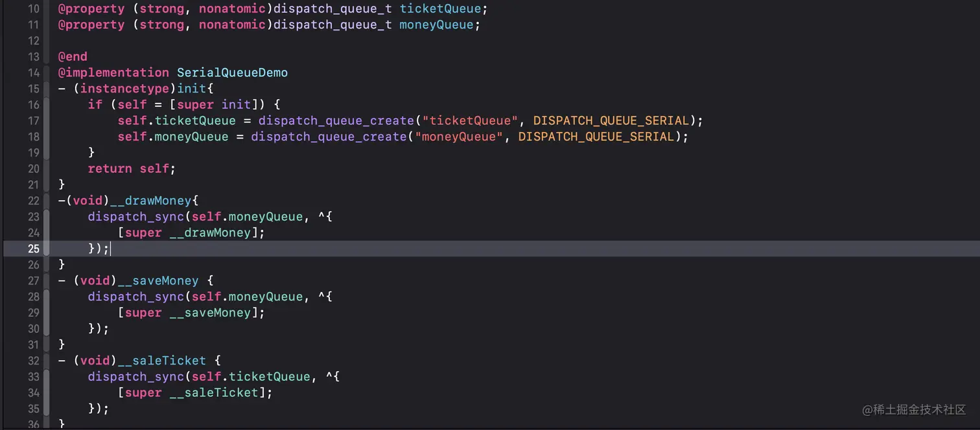Viewport: 980px width, 430px height.
Task: Click DISPATCH_QUEUE_SERIAL on line 17
Action: [x=611, y=121]
